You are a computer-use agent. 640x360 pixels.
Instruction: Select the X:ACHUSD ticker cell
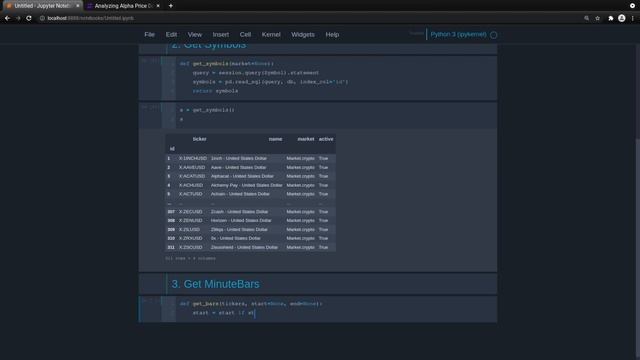pos(191,185)
